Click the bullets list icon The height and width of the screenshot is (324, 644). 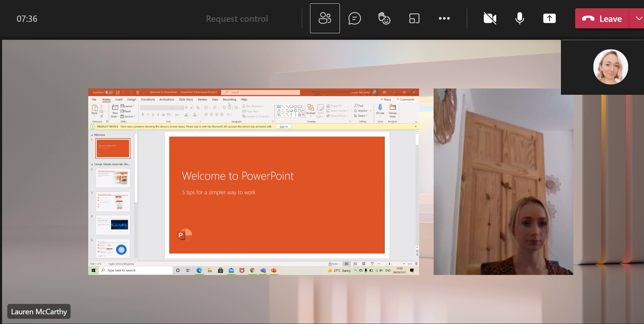[206, 108]
